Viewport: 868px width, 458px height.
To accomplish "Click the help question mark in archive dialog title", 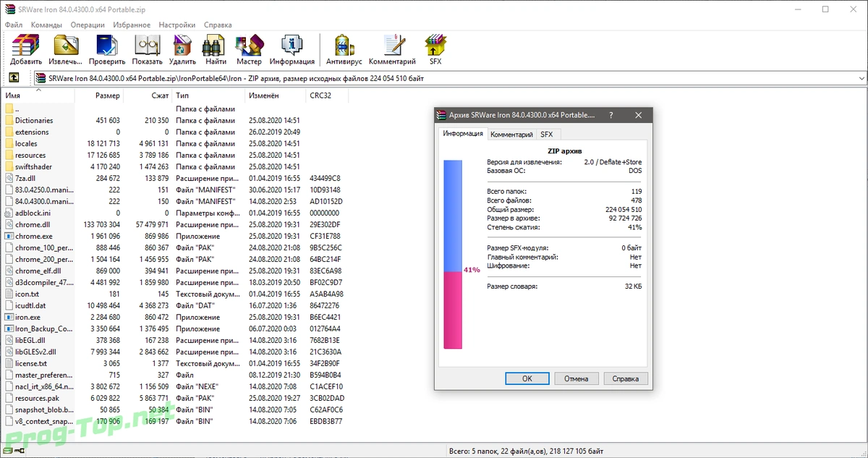I will click(611, 115).
